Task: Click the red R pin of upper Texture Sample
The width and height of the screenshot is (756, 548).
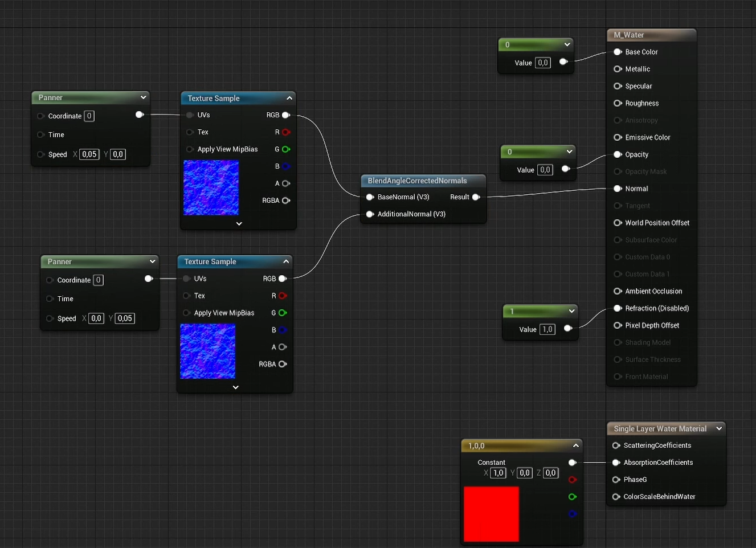Action: [x=286, y=132]
